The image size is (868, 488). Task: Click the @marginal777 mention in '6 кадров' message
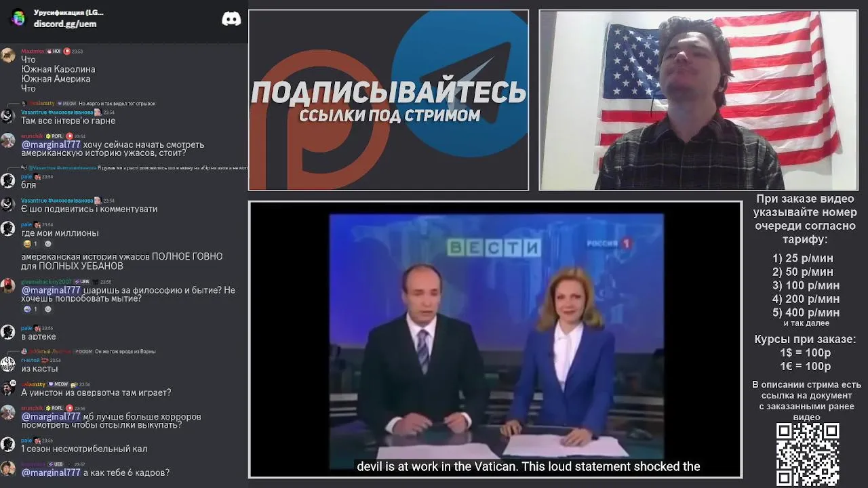(51, 472)
